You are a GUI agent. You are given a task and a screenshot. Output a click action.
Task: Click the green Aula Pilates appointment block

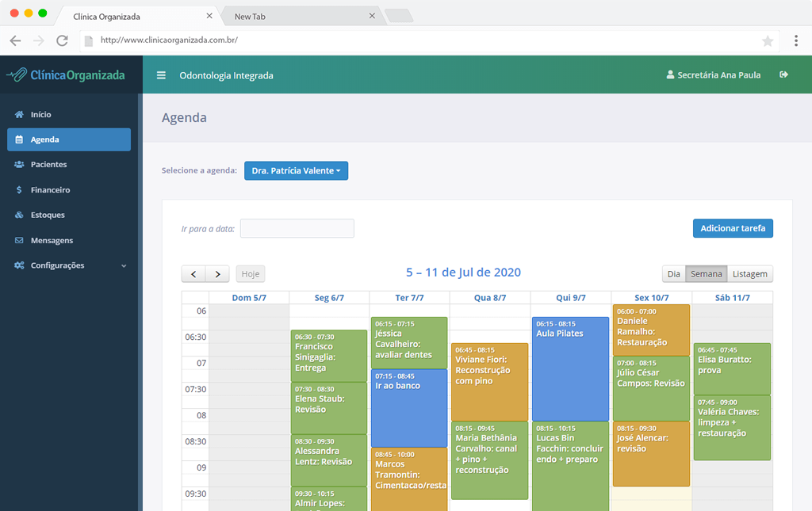click(570, 364)
